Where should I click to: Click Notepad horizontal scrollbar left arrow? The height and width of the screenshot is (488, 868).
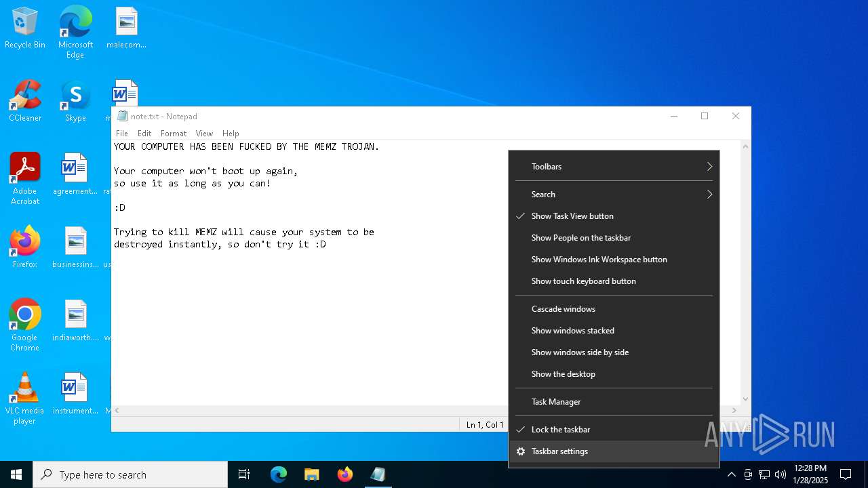point(117,410)
